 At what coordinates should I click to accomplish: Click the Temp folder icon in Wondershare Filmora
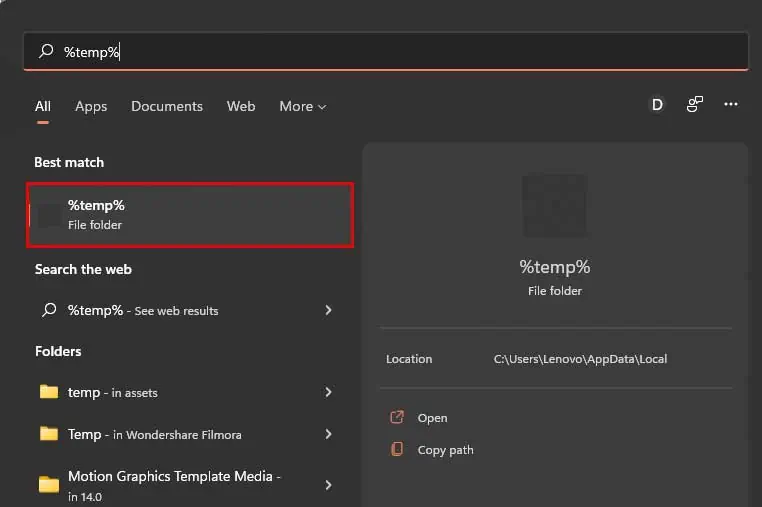[x=49, y=434]
